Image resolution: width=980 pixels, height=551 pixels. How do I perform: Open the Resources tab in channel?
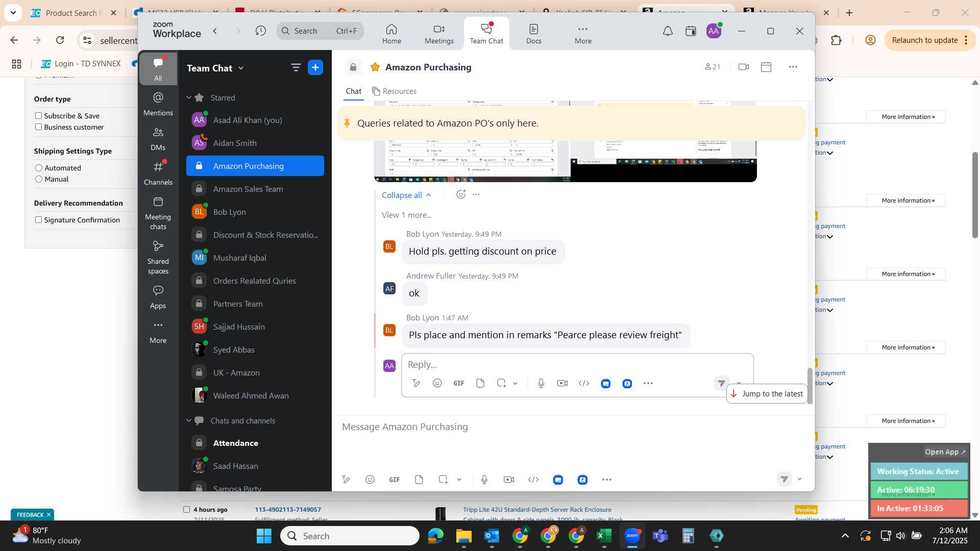394,91
